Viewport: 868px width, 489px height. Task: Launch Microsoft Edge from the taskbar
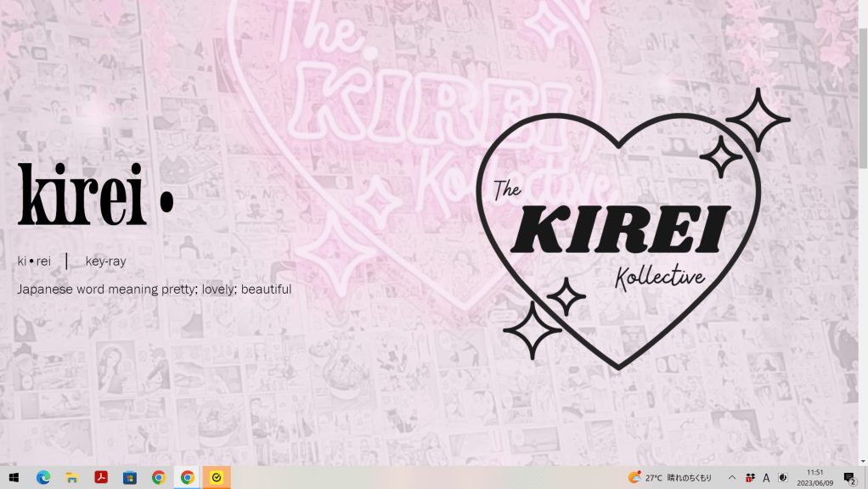[43, 477]
